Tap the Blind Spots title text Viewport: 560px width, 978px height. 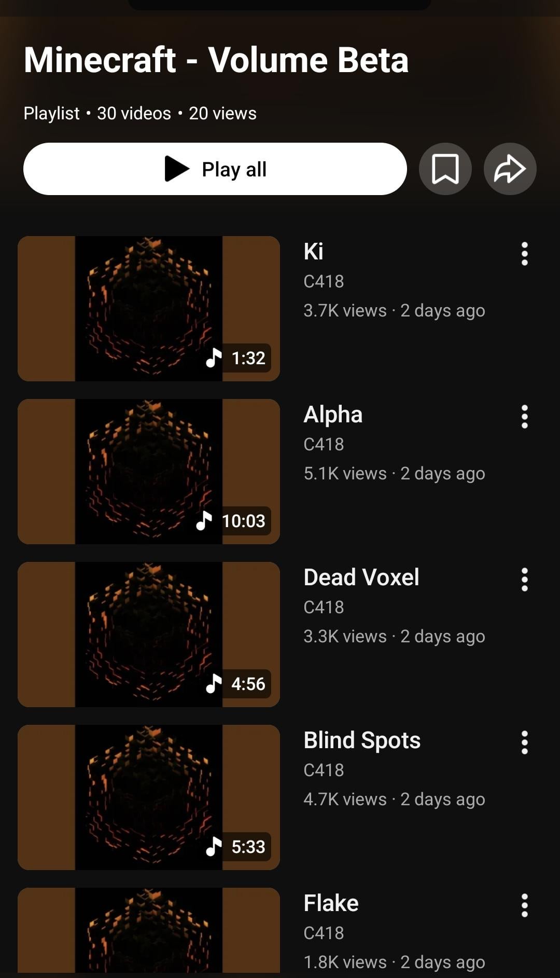[362, 740]
